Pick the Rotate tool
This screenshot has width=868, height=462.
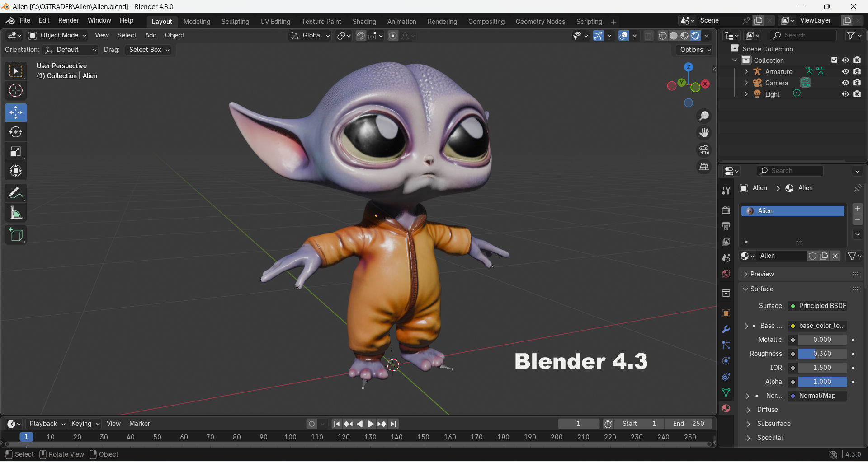[16, 132]
